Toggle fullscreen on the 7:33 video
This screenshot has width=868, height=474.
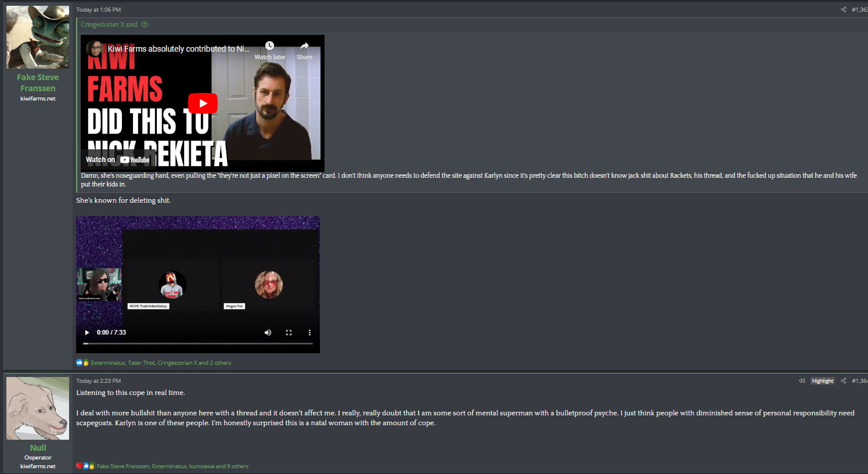[x=289, y=333]
